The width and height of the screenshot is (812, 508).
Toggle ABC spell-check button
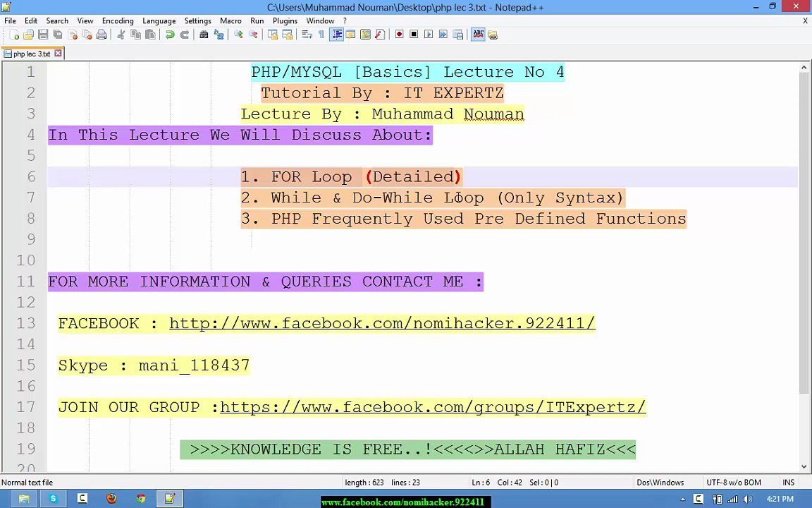(x=478, y=35)
